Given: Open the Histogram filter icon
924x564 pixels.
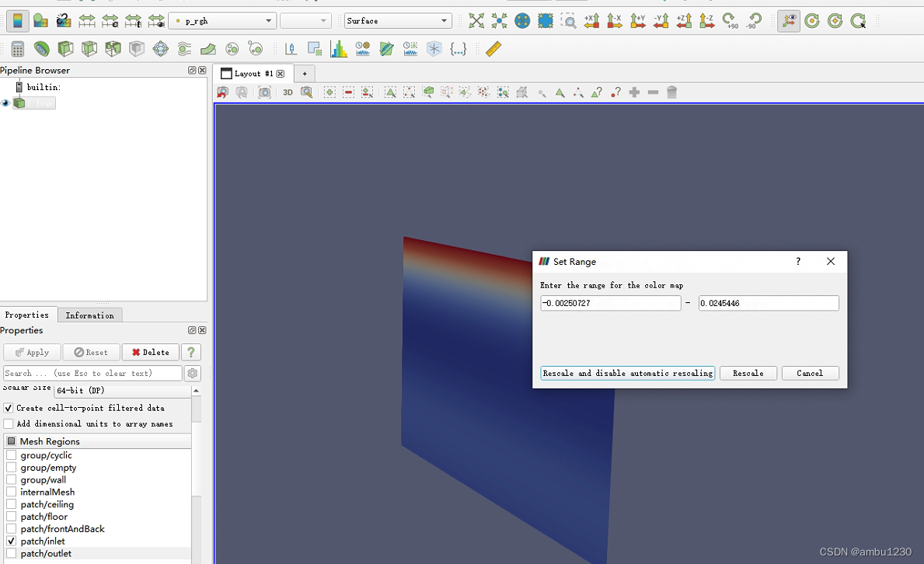Looking at the screenshot, I should [x=339, y=49].
